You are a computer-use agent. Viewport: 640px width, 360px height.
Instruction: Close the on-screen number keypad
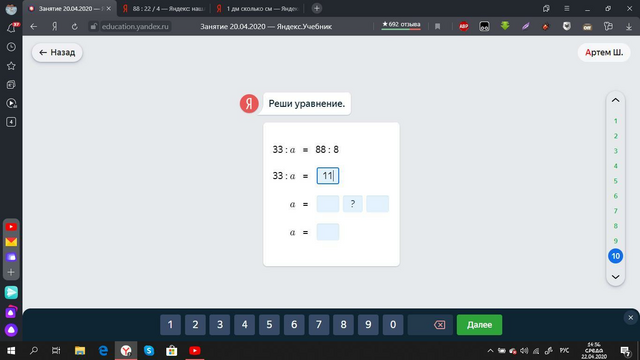pyautogui.click(x=631, y=318)
